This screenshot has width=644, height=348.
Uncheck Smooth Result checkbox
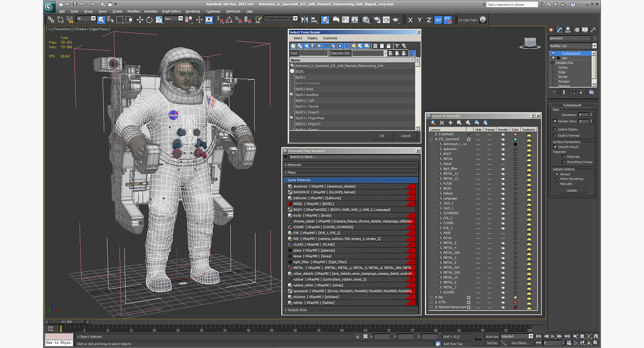pos(555,147)
